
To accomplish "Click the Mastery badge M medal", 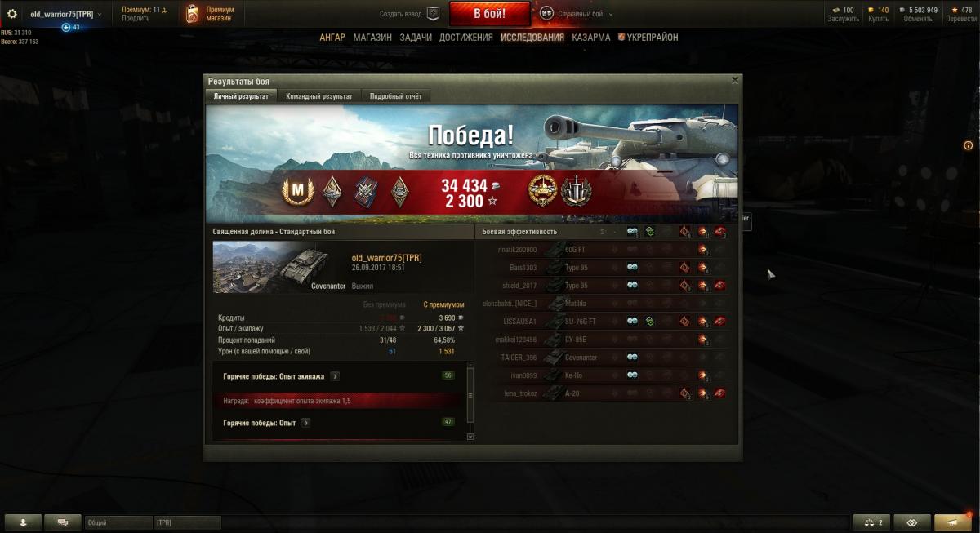I will tap(298, 191).
